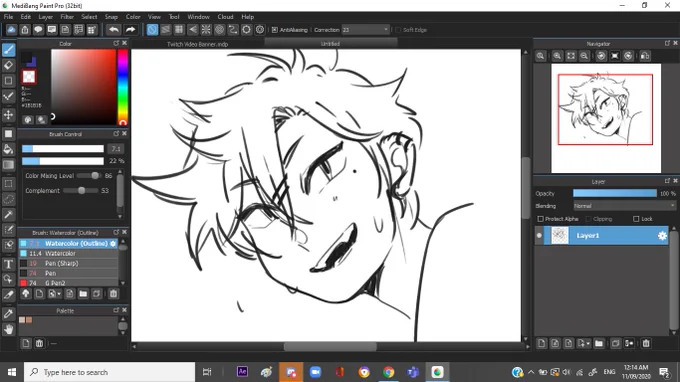Adjust brush size slider
Image resolution: width=680 pixels, height=382 pixels.
63,149
